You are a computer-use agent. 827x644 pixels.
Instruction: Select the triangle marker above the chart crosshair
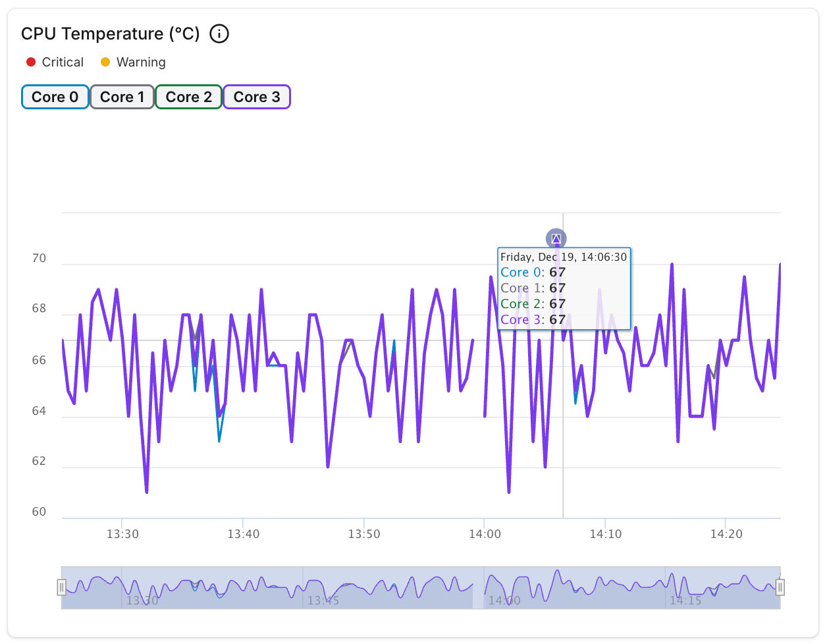coord(556,238)
